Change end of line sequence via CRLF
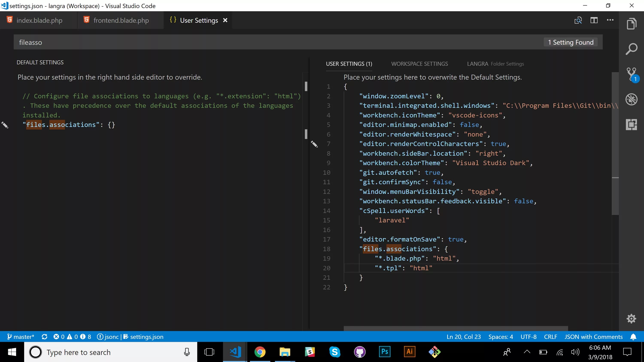The image size is (644, 362). pyautogui.click(x=550, y=337)
